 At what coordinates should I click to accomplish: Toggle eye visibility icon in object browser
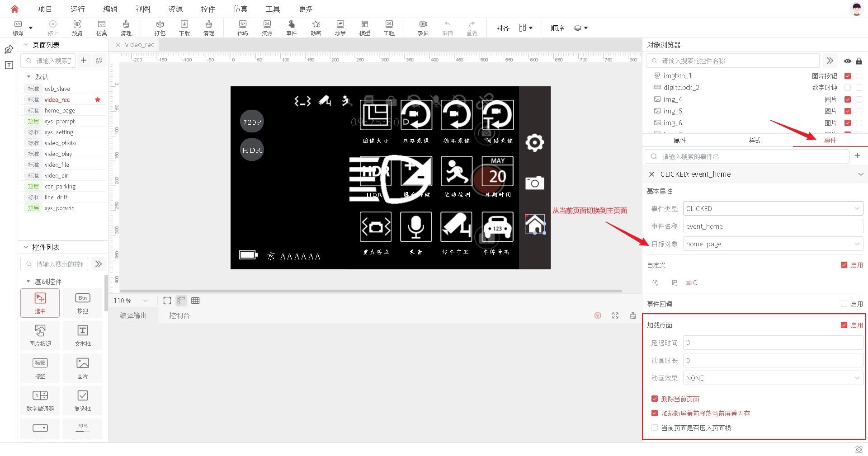point(847,61)
